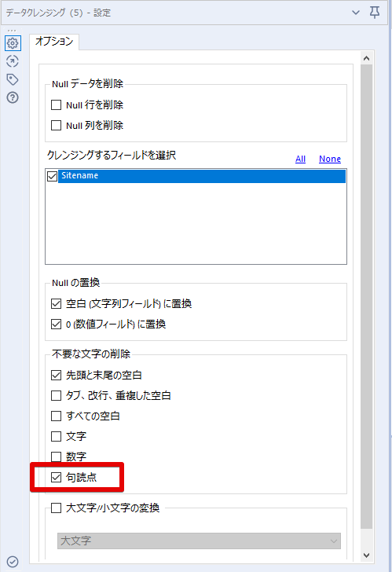Uncheck the Sitename field checkbox
This screenshot has height=572, width=392.
[x=52, y=176]
